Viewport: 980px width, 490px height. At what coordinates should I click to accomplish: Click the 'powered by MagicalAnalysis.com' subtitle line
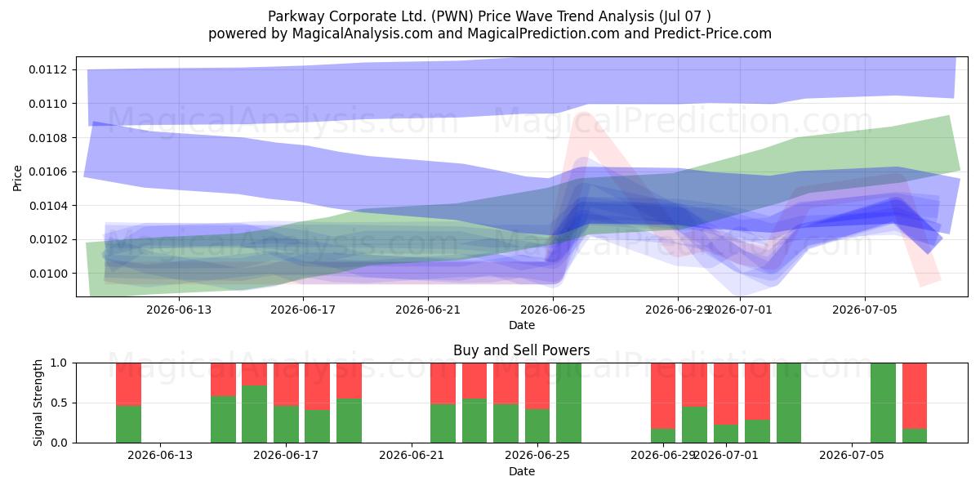click(x=490, y=33)
